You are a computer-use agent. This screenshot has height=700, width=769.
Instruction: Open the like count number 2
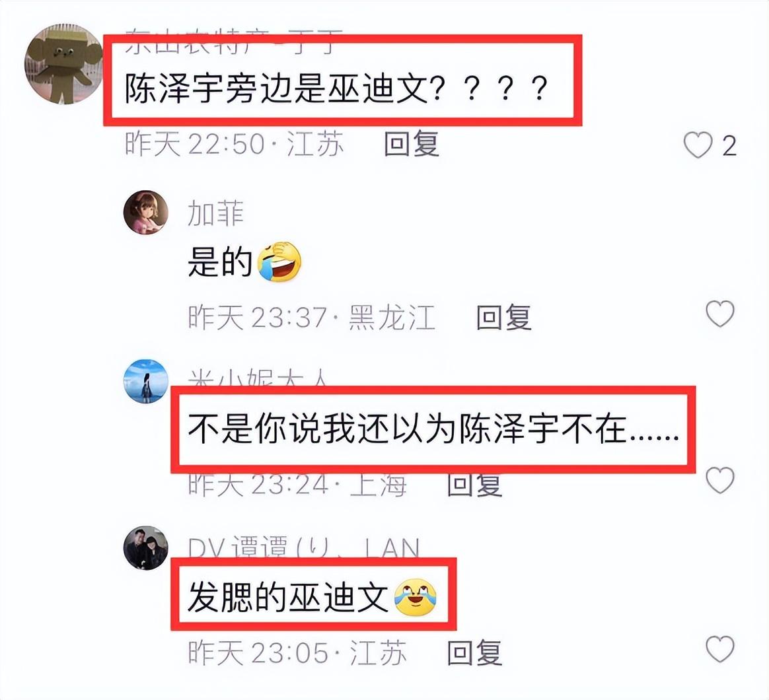pyautogui.click(x=729, y=146)
